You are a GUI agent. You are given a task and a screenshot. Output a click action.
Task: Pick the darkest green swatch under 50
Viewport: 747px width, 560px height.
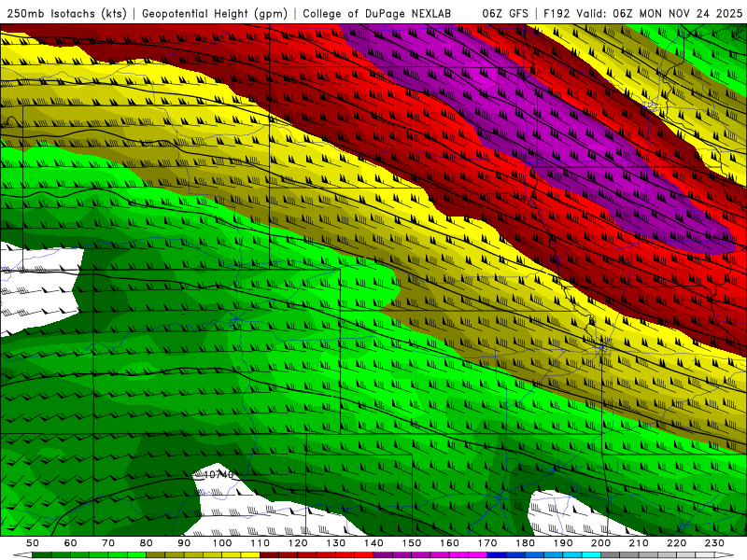tap(42, 555)
